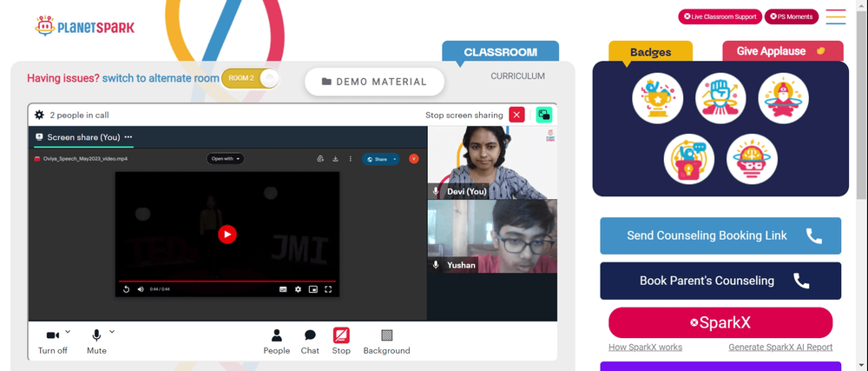Expand the Share button dropdown arrow
The width and height of the screenshot is (868, 371).
pyautogui.click(x=395, y=159)
